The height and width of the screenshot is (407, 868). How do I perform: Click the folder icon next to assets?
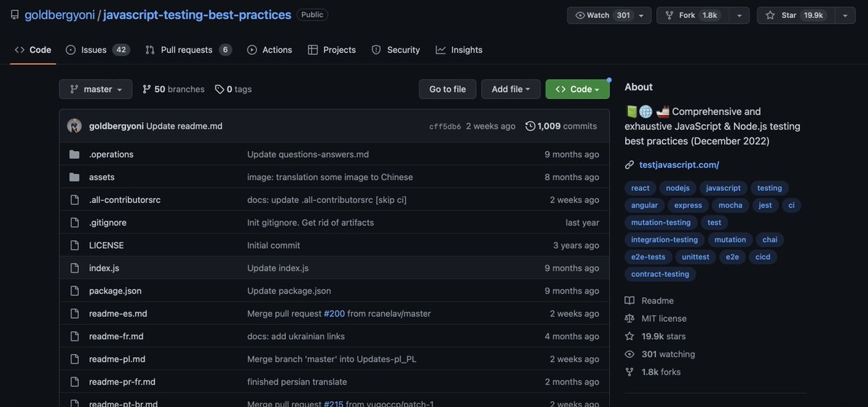(75, 177)
